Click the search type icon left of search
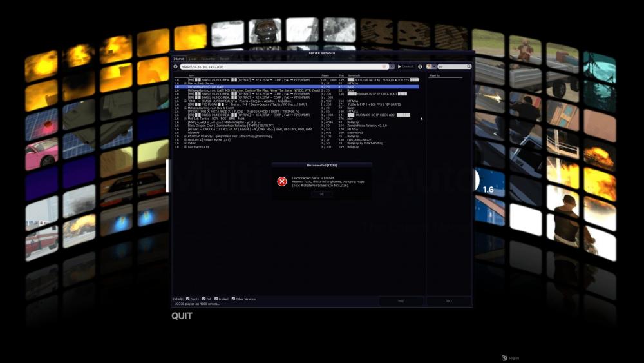This screenshot has height=363, width=644. point(429,66)
